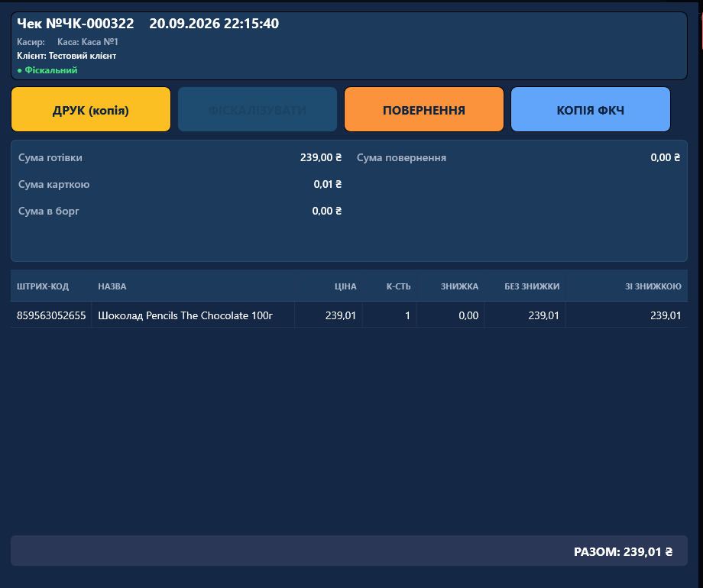Click the Касир: label
703x588 pixels.
coord(31,42)
